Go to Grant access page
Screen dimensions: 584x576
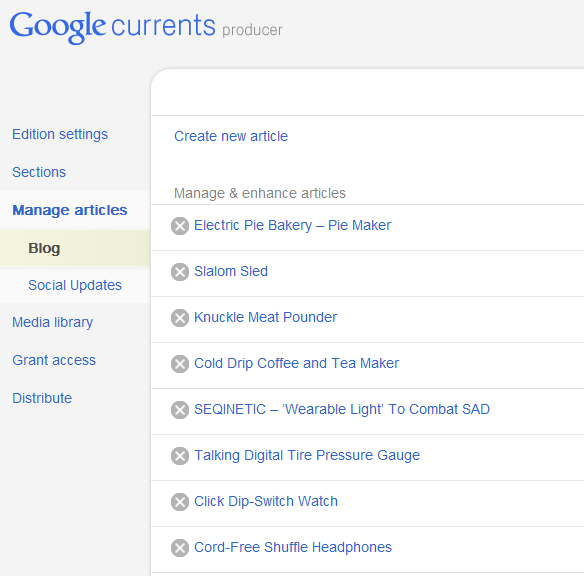(x=54, y=360)
